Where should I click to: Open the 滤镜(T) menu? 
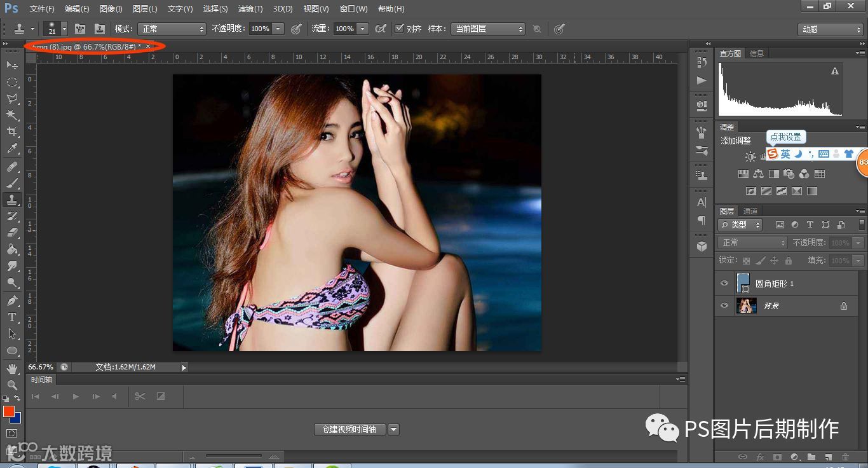click(250, 9)
